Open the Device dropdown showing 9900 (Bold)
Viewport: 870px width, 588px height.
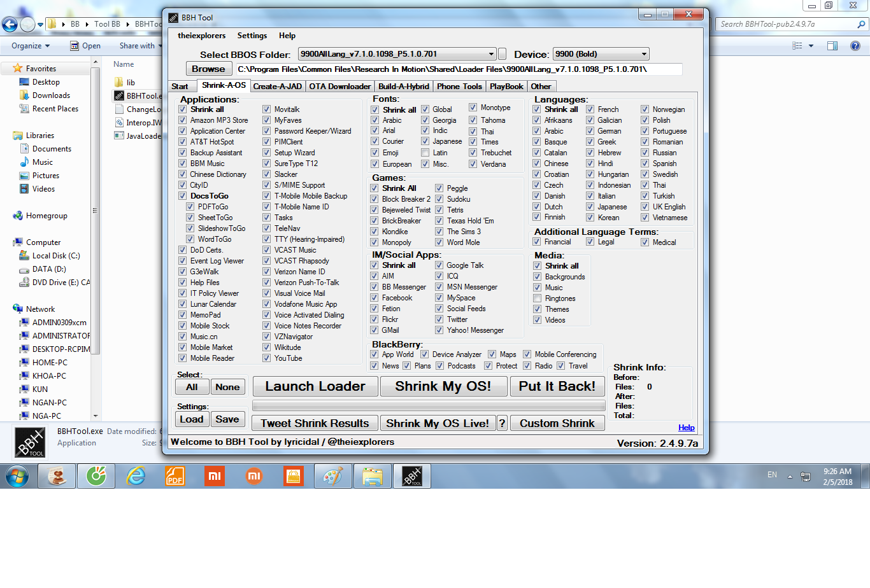click(644, 54)
